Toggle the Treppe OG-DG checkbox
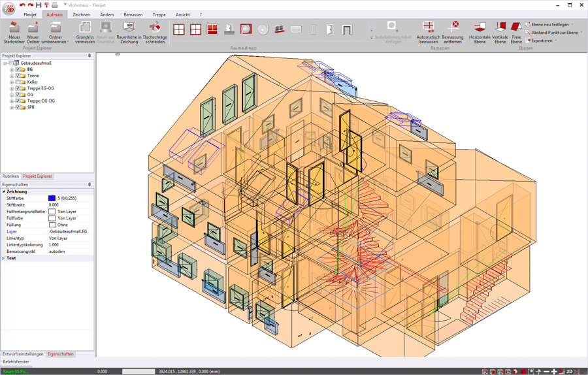 pyautogui.click(x=18, y=101)
